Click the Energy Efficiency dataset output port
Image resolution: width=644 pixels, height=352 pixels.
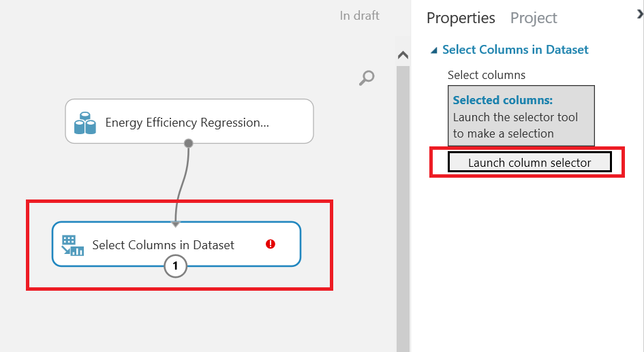(x=189, y=143)
